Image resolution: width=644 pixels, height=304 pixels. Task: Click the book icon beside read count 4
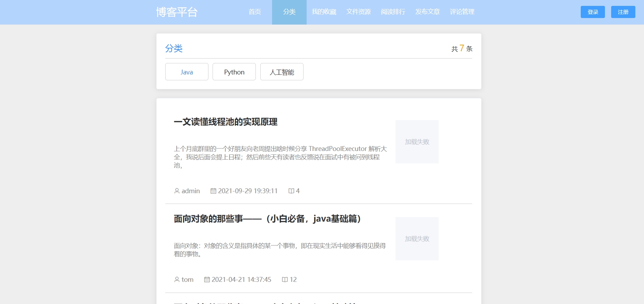291,191
